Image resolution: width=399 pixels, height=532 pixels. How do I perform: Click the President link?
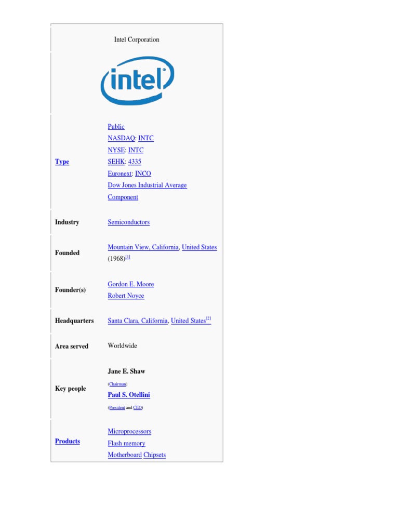click(x=117, y=407)
